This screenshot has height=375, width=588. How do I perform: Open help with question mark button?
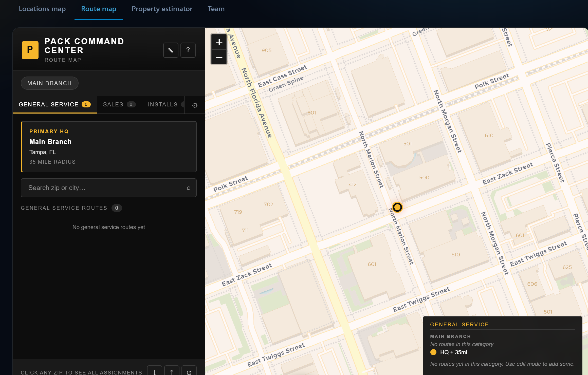(x=188, y=50)
